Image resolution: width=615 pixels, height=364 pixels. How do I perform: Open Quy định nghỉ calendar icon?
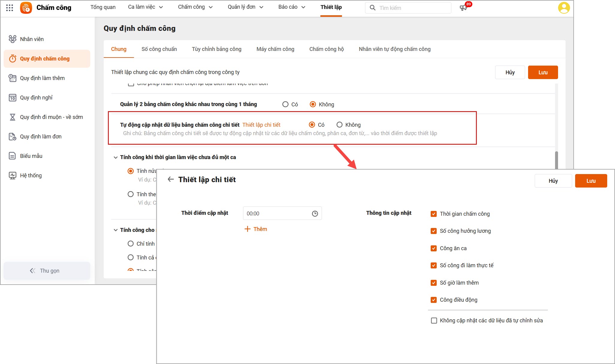click(x=12, y=98)
